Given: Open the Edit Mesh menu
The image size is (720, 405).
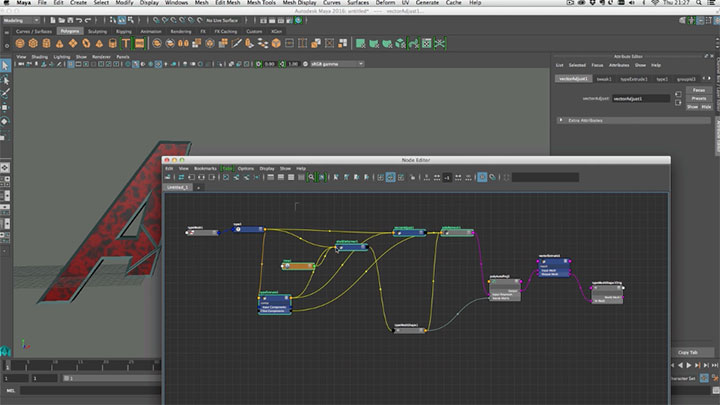Looking at the screenshot, I should pyautogui.click(x=228, y=3).
